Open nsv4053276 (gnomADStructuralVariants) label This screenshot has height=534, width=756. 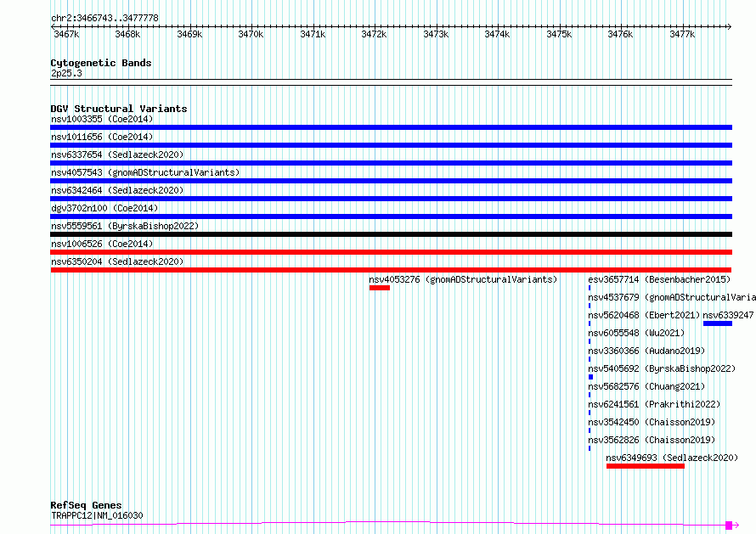tap(463, 279)
